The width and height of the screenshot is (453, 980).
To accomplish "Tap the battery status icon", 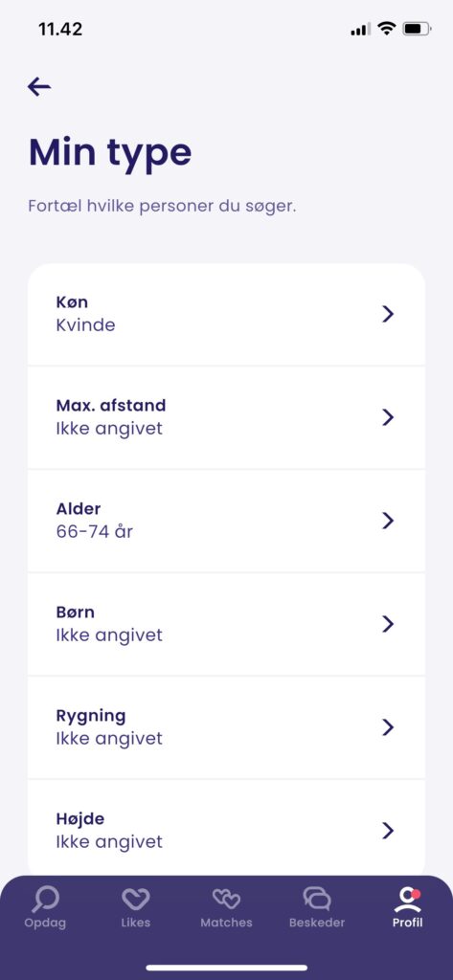I will point(418,29).
